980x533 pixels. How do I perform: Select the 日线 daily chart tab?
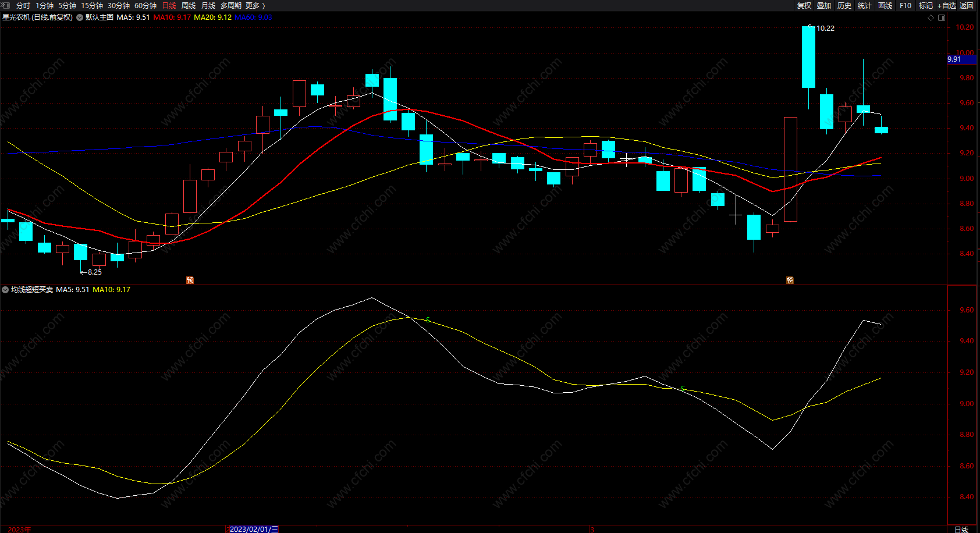[169, 5]
